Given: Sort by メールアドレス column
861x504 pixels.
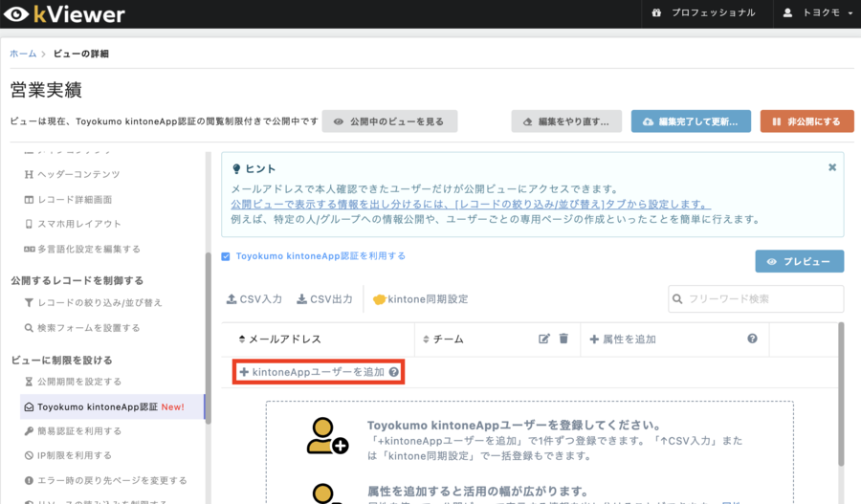Looking at the screenshot, I should (280, 340).
